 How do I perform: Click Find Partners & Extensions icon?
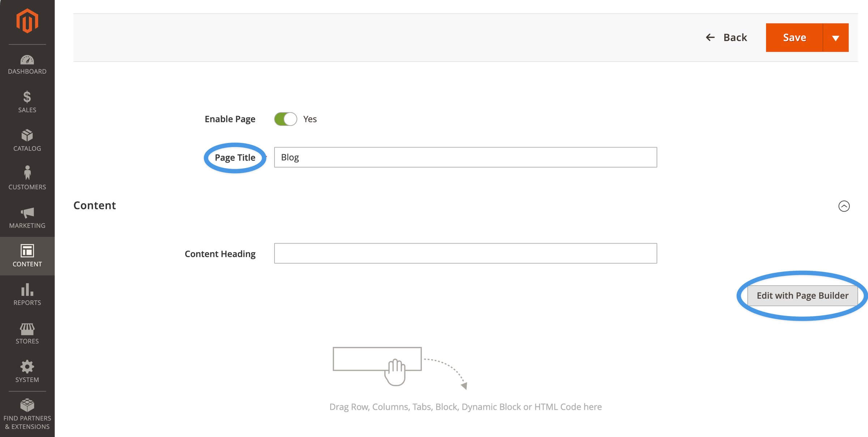[x=27, y=411]
